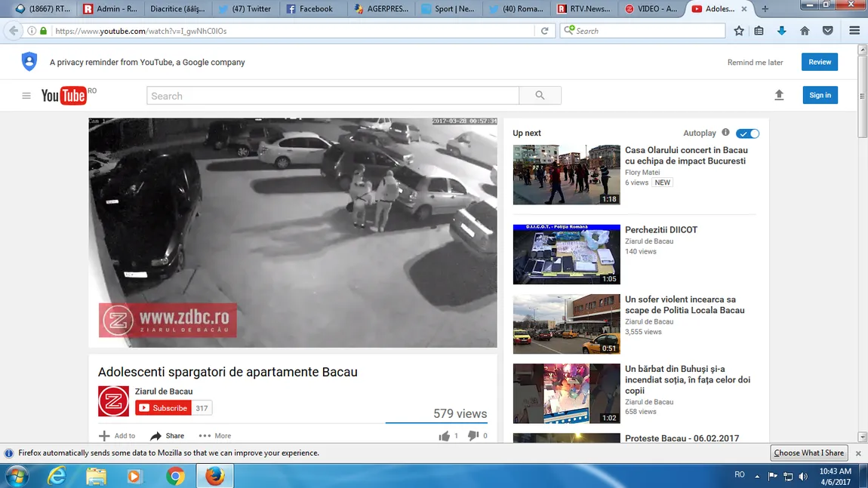This screenshot has width=868, height=488.
Task: Click the Autoplay info icon
Action: [x=726, y=133]
